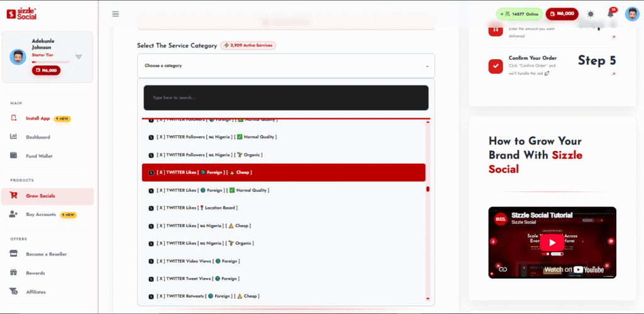Open the top-right profile avatar

point(632,14)
